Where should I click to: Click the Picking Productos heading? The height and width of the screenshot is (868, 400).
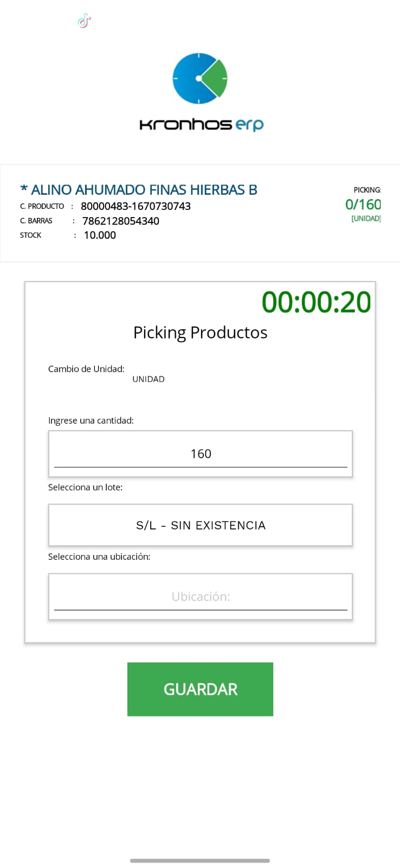pyautogui.click(x=200, y=332)
